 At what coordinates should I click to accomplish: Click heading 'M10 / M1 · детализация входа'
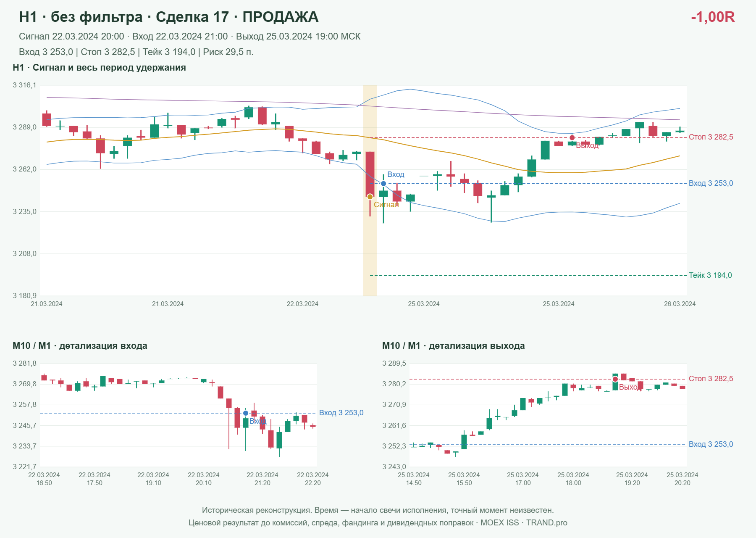coord(80,346)
